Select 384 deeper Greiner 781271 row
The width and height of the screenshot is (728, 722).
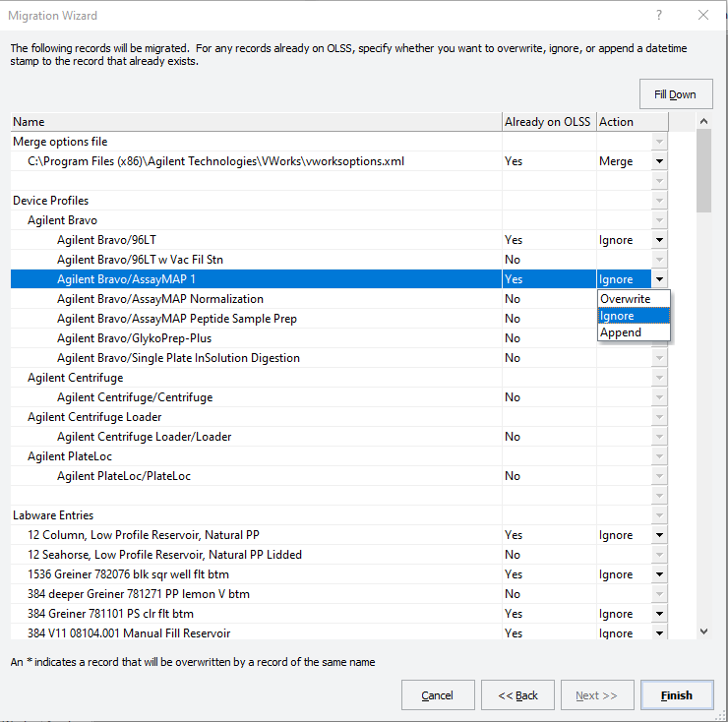coord(339,594)
